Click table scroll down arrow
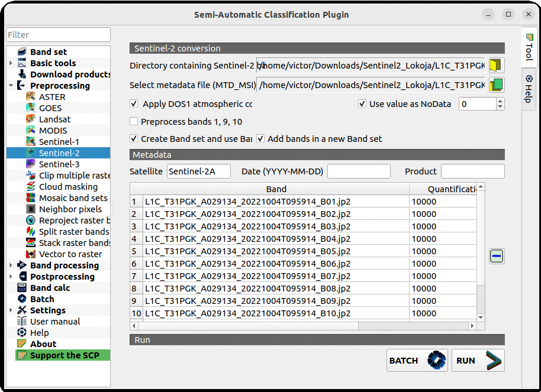The width and height of the screenshot is (541, 392). pyautogui.click(x=481, y=317)
